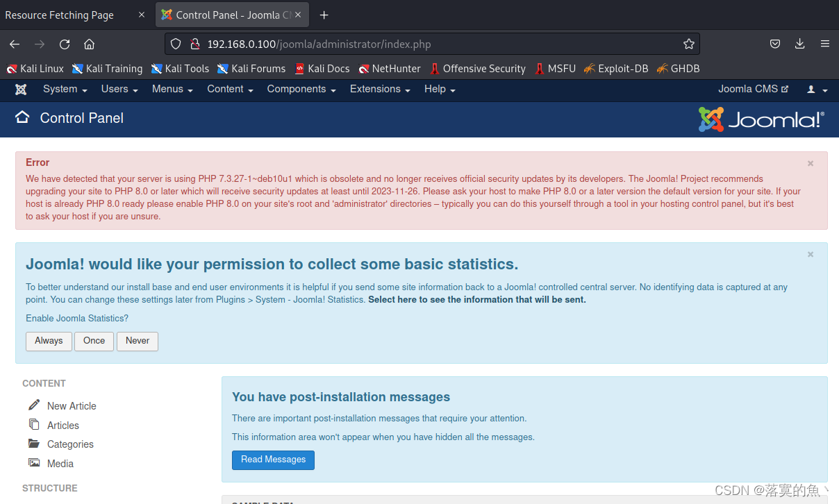Click the Categories folder icon

(x=34, y=444)
